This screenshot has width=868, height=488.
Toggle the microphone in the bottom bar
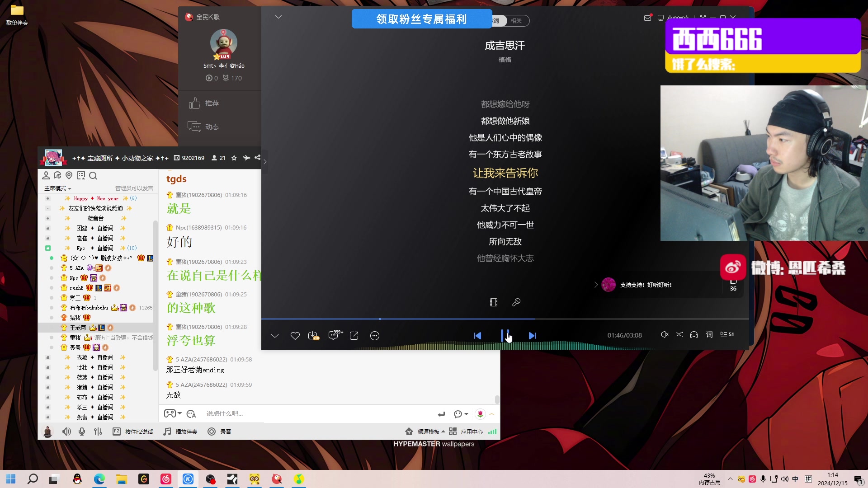(82, 432)
